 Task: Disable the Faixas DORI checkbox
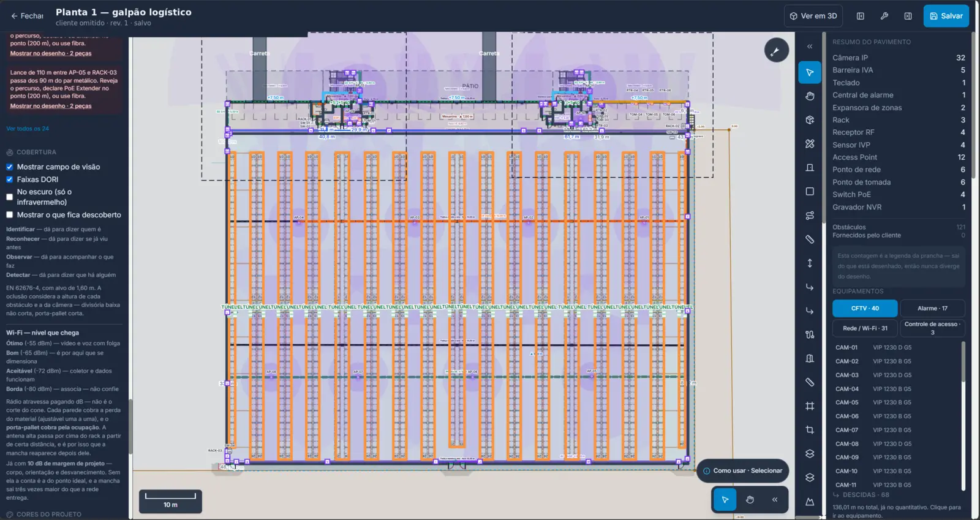click(x=10, y=179)
